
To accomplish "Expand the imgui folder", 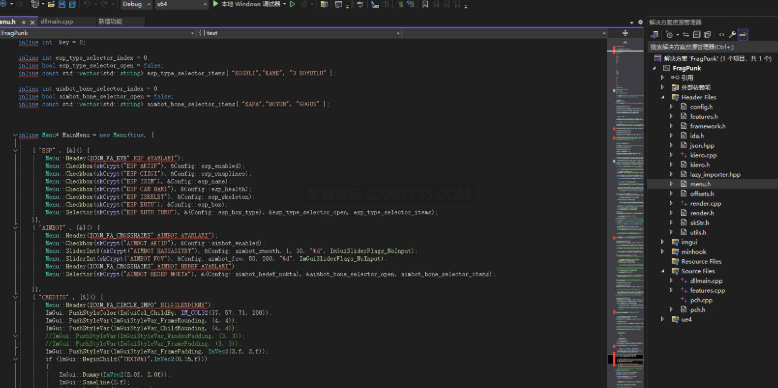I will coord(662,242).
